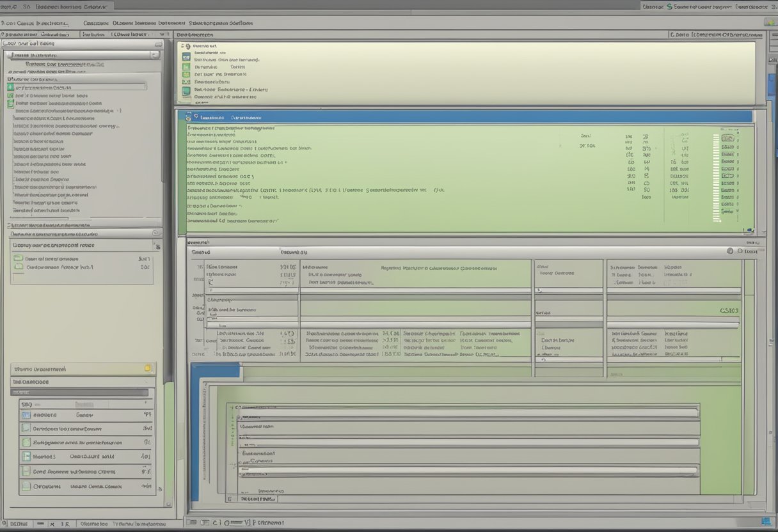
Task: Click the yellow square icon in the lower-left panel header
Action: click(148, 368)
